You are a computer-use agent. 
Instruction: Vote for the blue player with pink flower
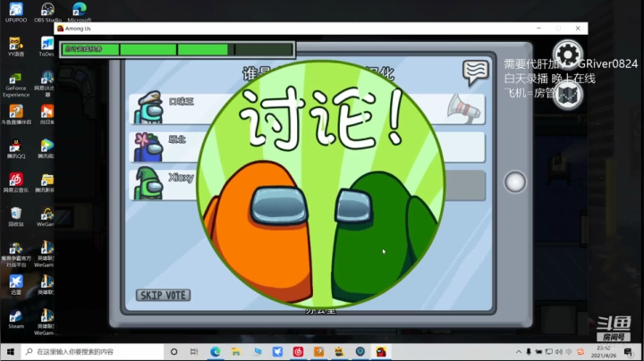307,147
